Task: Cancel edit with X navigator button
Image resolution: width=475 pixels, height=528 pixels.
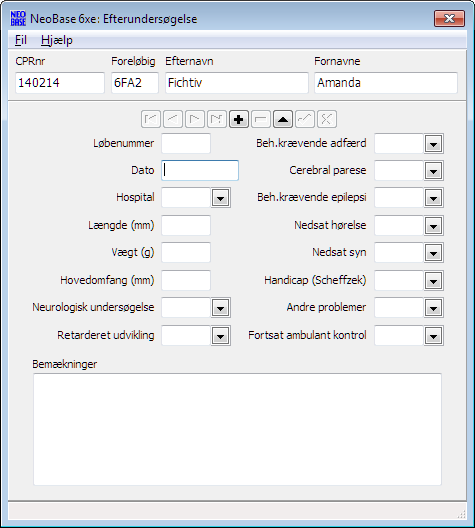Action: 327,119
